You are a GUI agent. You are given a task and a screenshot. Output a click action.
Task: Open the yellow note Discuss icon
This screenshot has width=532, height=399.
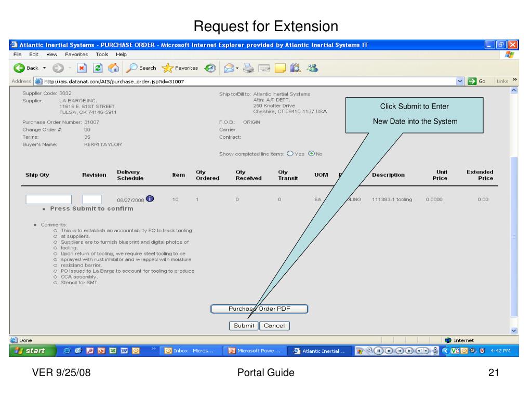(280, 68)
